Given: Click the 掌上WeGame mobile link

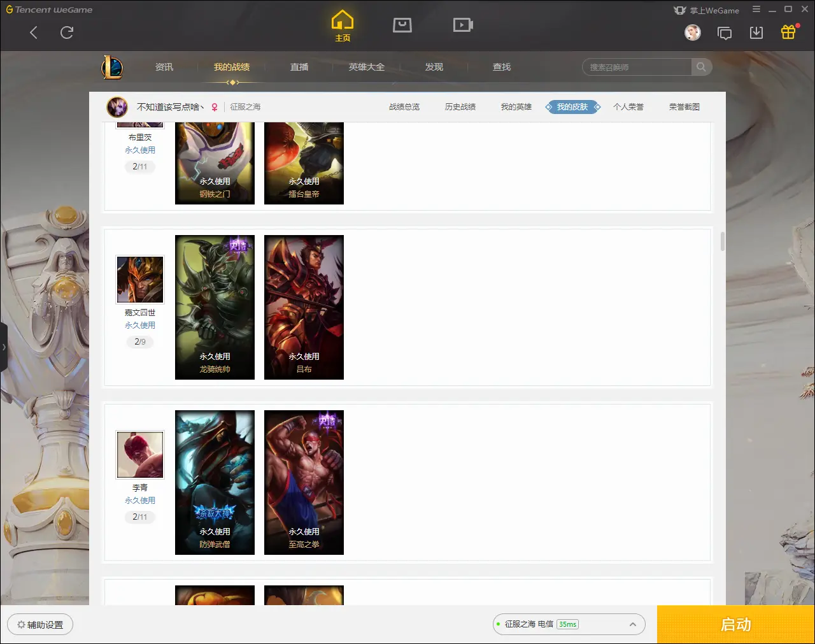Looking at the screenshot, I should pos(706,10).
